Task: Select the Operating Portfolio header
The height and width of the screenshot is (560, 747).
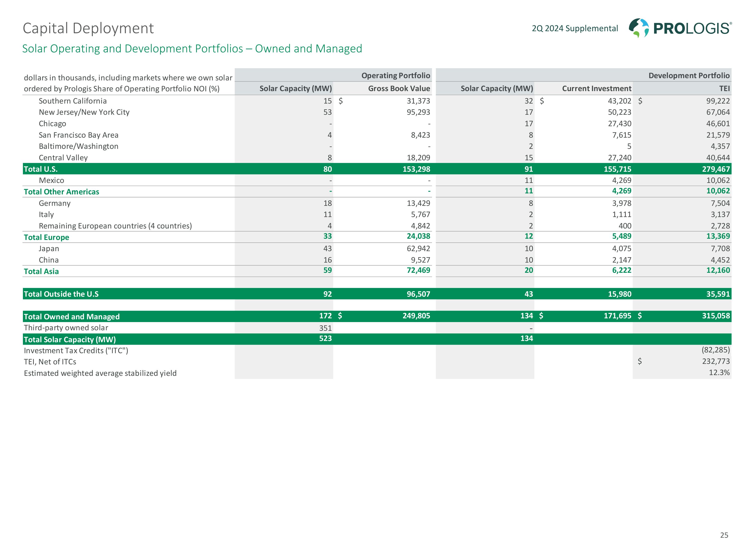Action: 395,76
